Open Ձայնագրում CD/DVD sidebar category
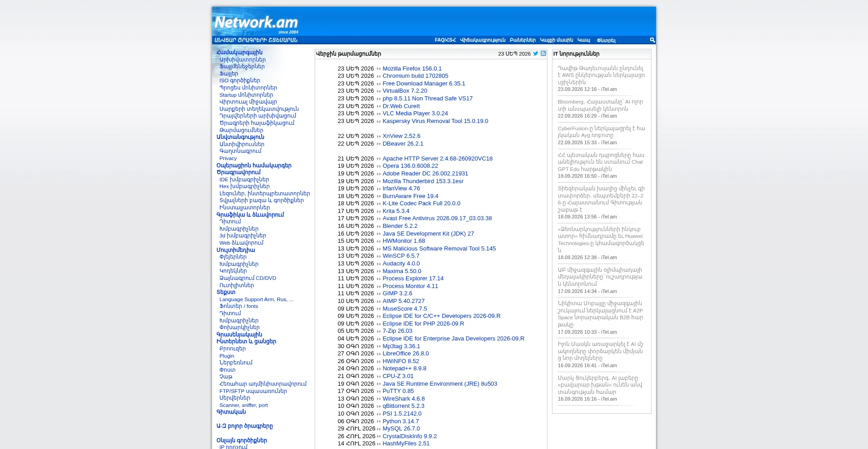 click(x=248, y=278)
